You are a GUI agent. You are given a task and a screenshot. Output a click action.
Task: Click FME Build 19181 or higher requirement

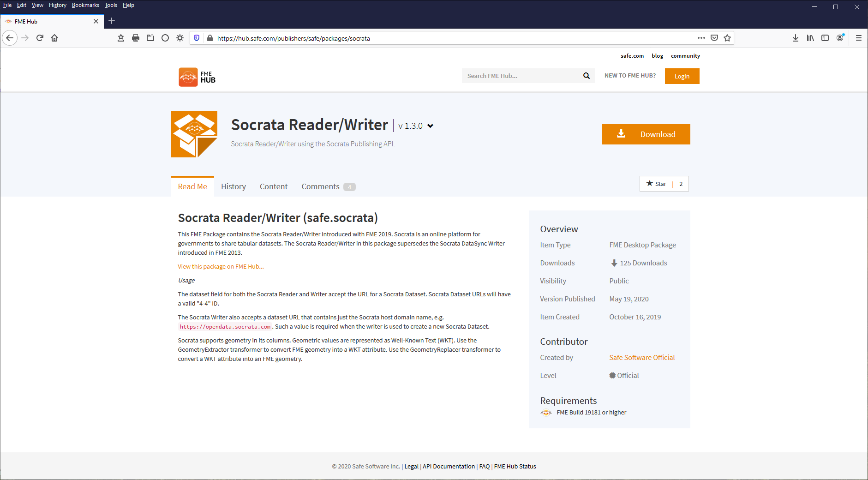pyautogui.click(x=592, y=413)
